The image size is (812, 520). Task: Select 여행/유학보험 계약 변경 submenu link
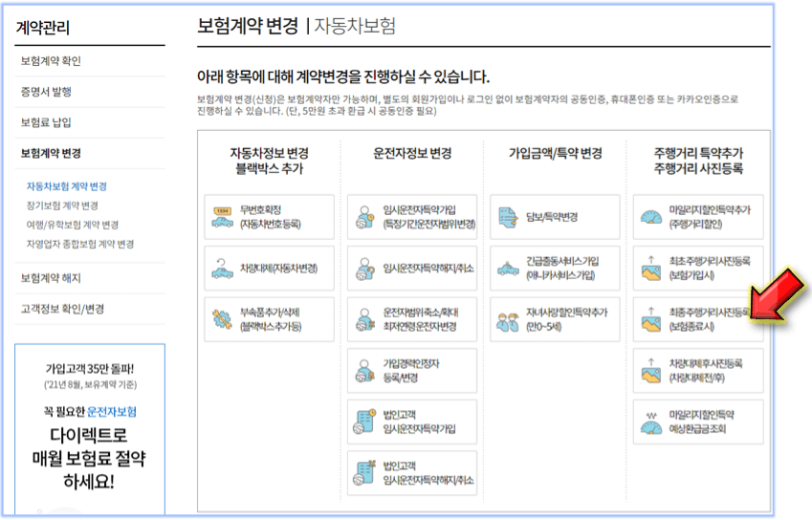click(73, 225)
